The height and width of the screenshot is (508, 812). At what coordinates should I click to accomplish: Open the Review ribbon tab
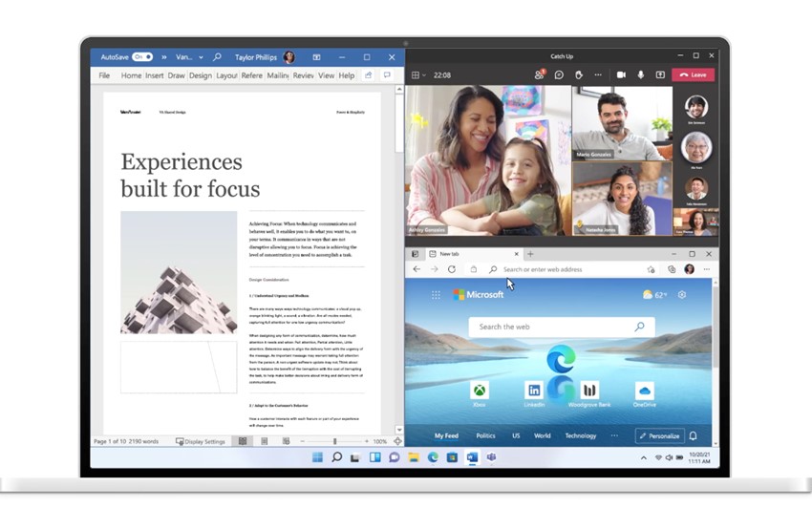click(303, 75)
